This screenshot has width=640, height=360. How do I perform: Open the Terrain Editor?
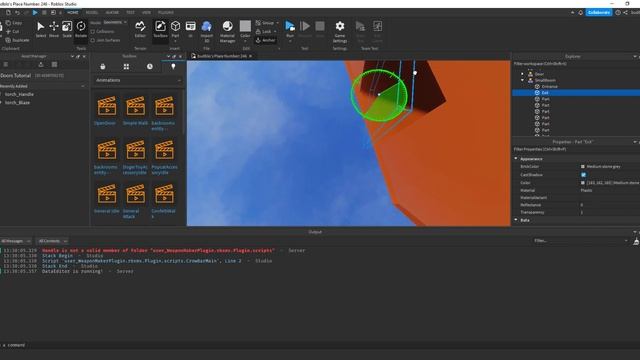pos(140,29)
